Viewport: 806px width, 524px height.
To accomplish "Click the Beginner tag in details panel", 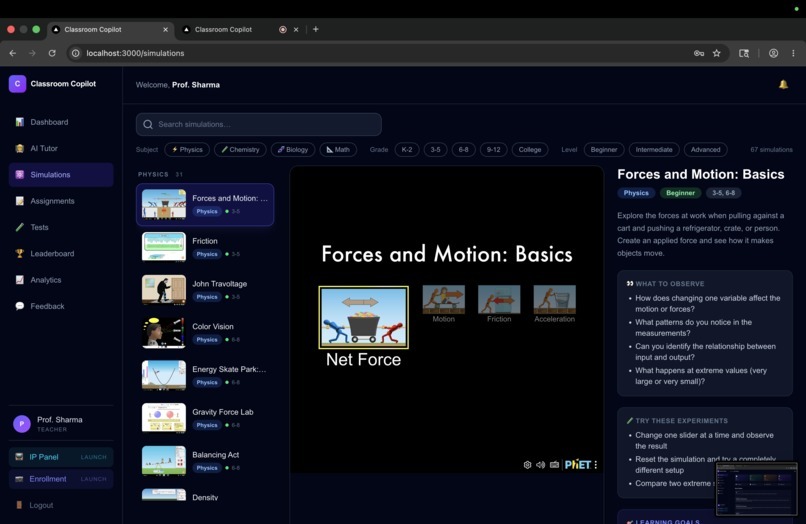I will pos(680,193).
